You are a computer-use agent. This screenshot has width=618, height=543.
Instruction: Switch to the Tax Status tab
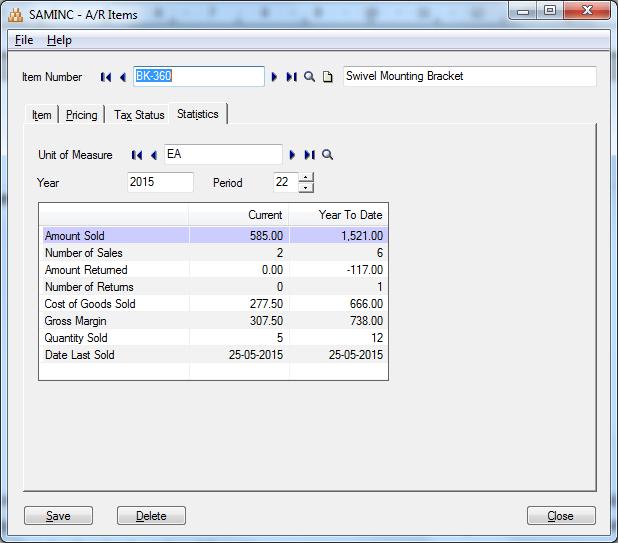[139, 115]
